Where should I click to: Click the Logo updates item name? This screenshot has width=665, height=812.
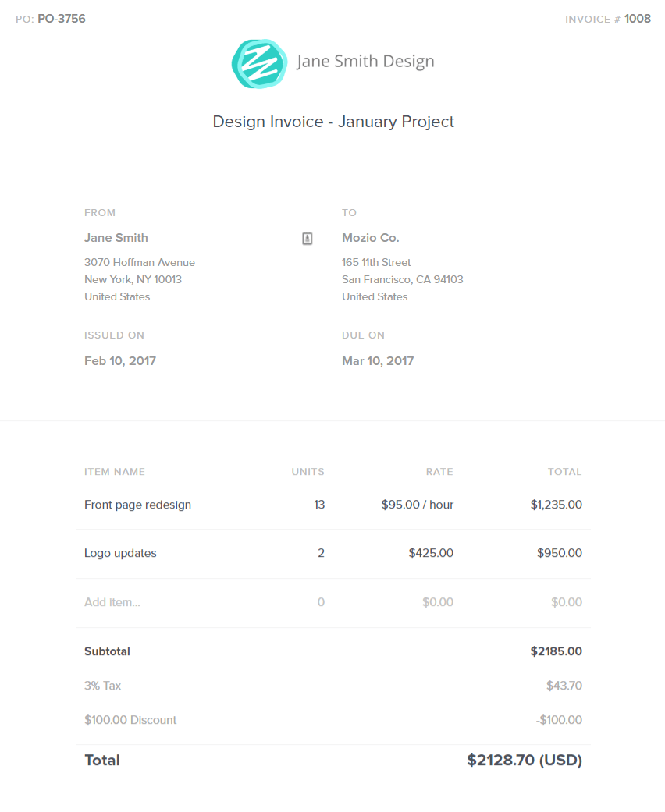tap(120, 553)
